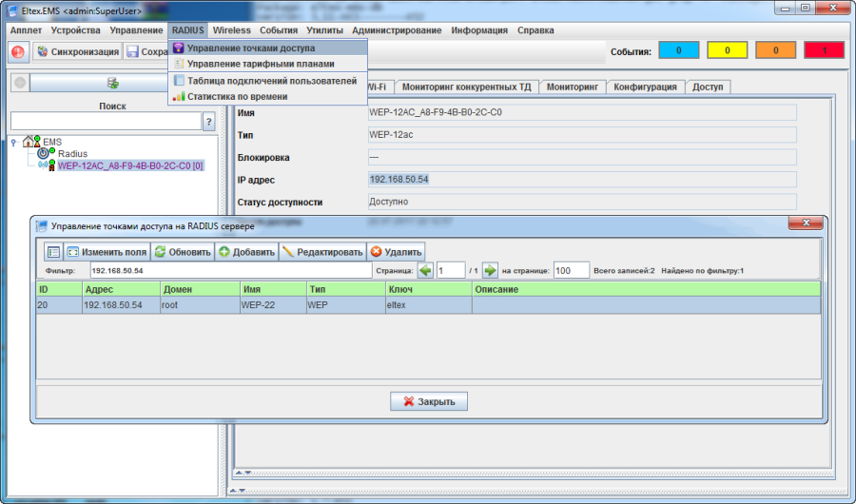Click the Синхронизация toolbar button
This screenshot has height=504, width=856.
[x=78, y=52]
